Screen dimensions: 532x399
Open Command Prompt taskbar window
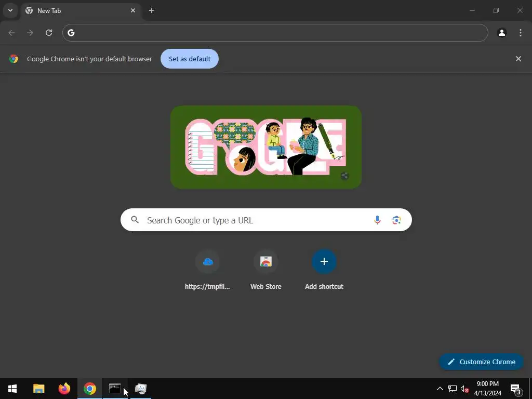[x=115, y=389]
